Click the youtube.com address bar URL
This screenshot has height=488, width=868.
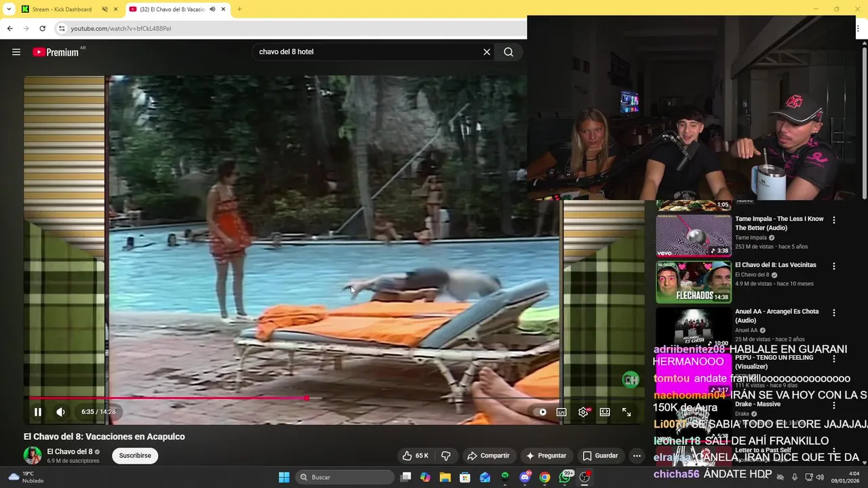121,28
